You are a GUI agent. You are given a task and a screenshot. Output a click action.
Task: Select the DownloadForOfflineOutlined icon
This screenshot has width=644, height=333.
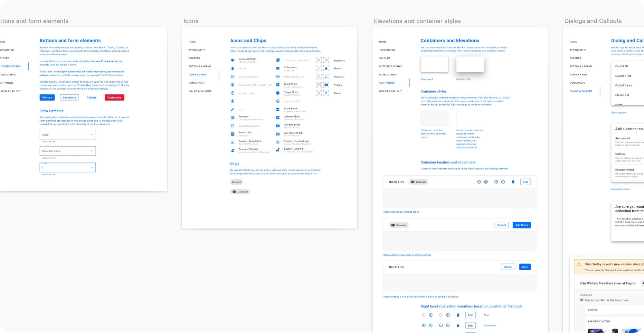[232, 85]
